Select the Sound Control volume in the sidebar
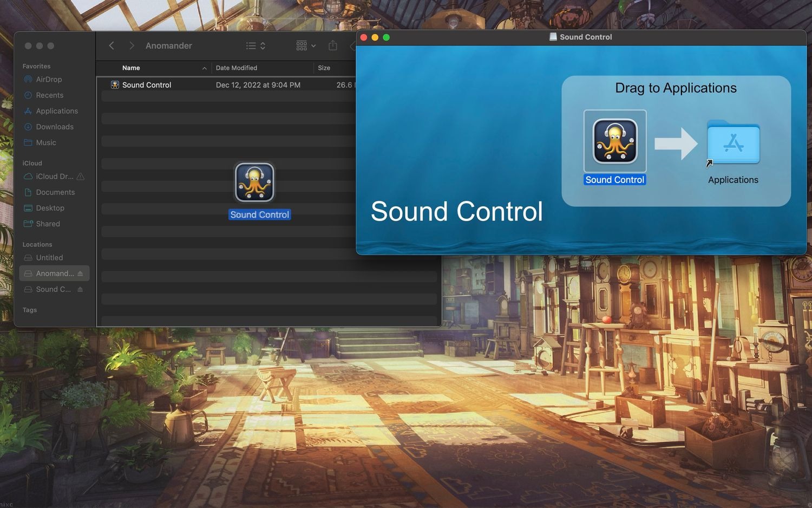The height and width of the screenshot is (508, 812). point(54,289)
